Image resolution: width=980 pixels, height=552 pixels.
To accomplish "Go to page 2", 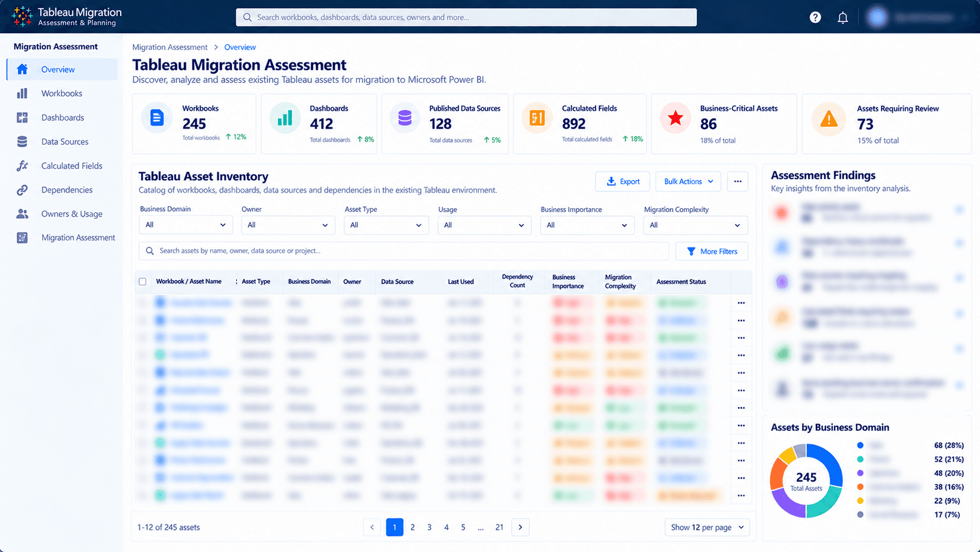I will [413, 527].
